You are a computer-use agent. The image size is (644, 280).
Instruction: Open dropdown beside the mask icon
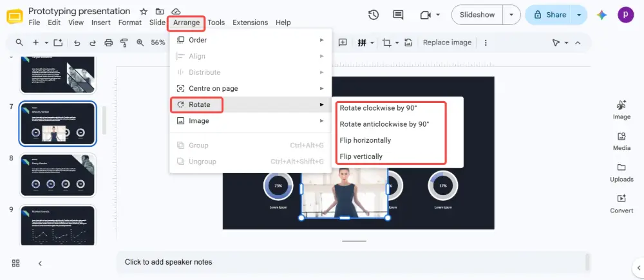(372, 42)
